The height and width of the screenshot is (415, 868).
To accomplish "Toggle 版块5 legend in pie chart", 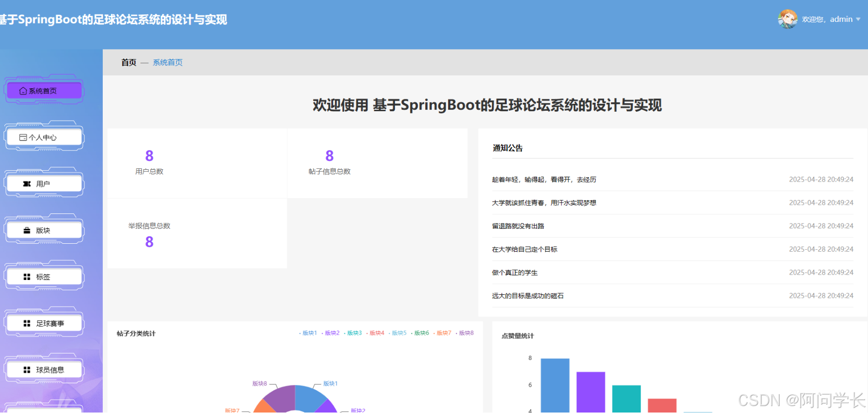I will coord(398,333).
